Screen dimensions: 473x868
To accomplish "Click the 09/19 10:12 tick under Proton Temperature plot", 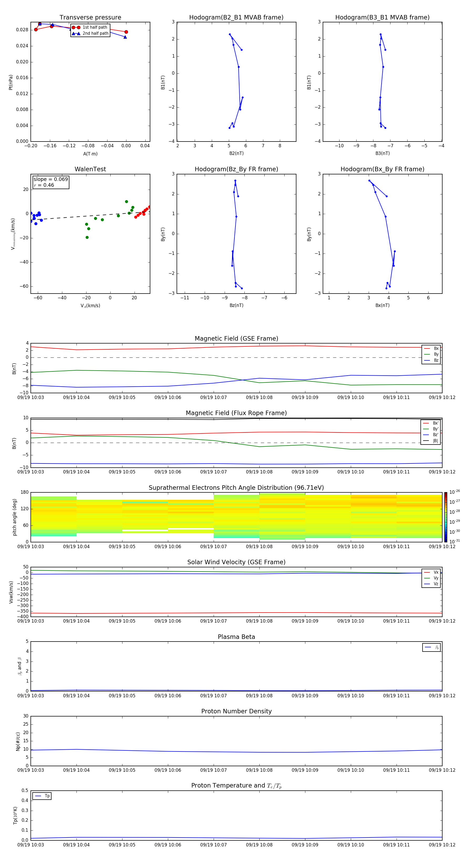I will tap(442, 845).
